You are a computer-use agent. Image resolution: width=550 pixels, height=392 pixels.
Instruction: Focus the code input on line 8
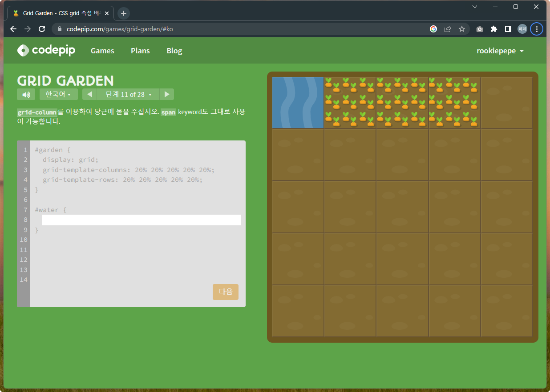[142, 220]
